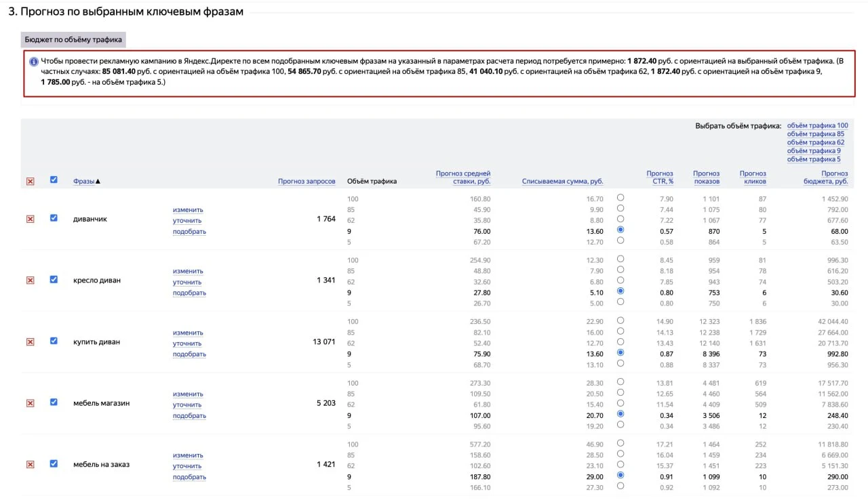
Task: Remove the кресло диван phrase with red X
Action: tap(30, 280)
